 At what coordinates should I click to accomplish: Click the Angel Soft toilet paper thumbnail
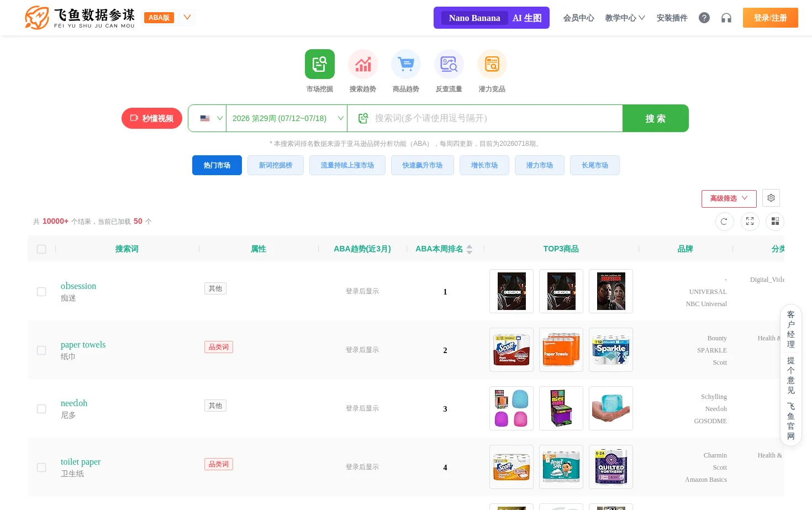click(561, 467)
